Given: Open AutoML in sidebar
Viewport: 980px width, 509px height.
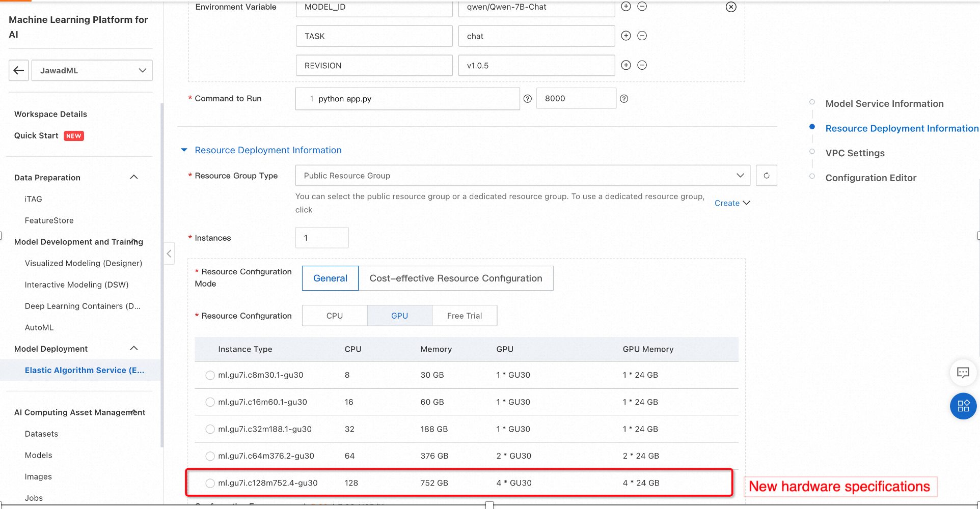Looking at the screenshot, I should coord(39,327).
